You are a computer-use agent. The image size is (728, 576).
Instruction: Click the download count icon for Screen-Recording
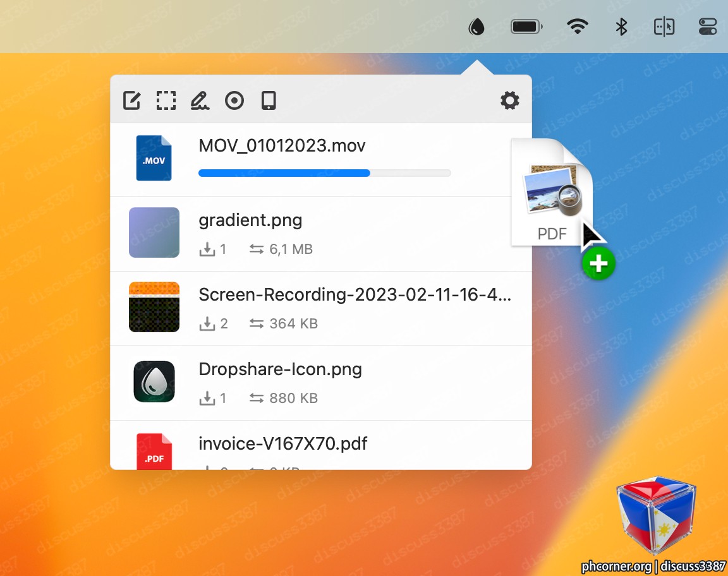tap(207, 323)
